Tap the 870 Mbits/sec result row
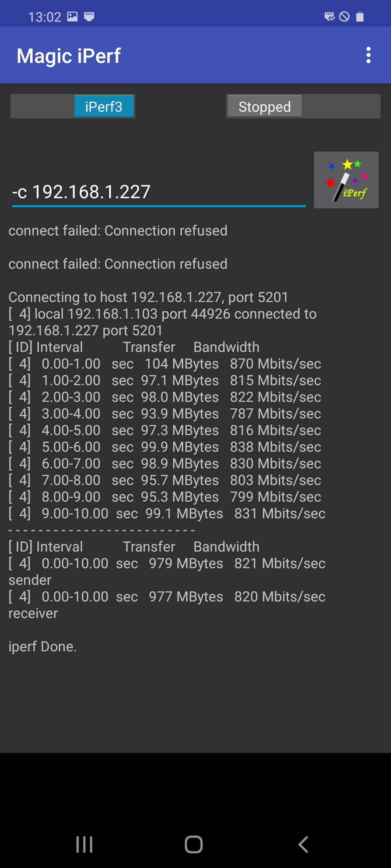The height and width of the screenshot is (868, 391). (165, 364)
